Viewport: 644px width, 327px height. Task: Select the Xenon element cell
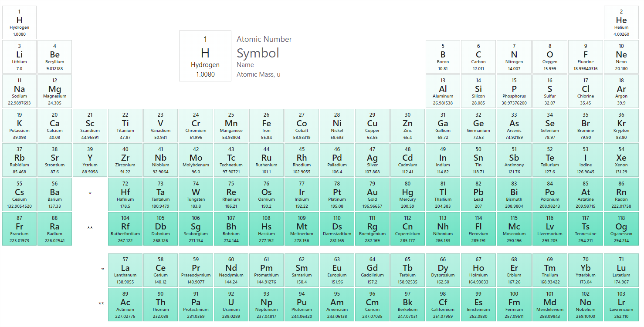[x=621, y=160]
